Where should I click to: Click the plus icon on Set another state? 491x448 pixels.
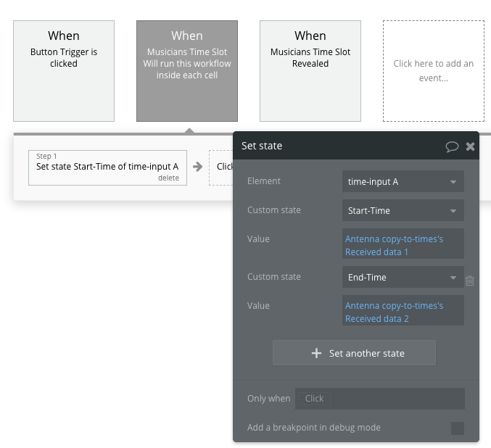click(x=316, y=353)
